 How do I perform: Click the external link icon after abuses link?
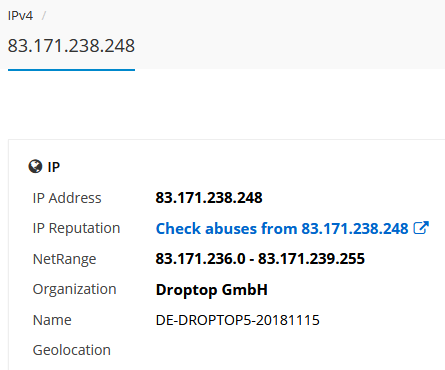(x=421, y=228)
